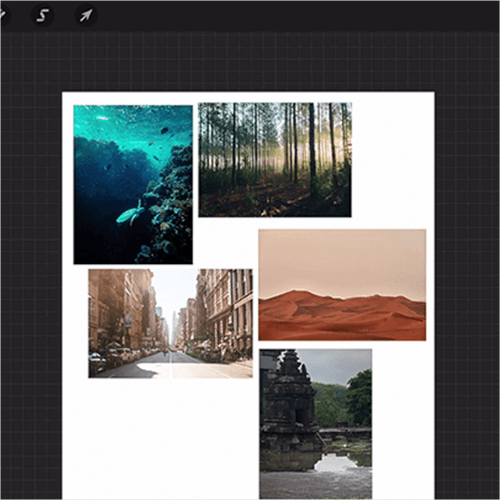
Task: Activate the arrow Transform tool
Action: click(x=86, y=15)
